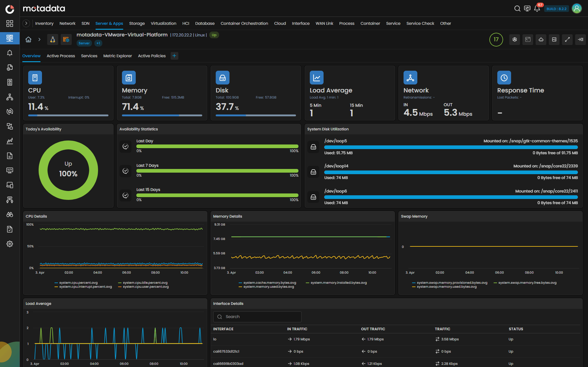Viewport: 588px width, 367px height.
Task: Click the Last 7 Days availability bar
Action: click(x=217, y=171)
